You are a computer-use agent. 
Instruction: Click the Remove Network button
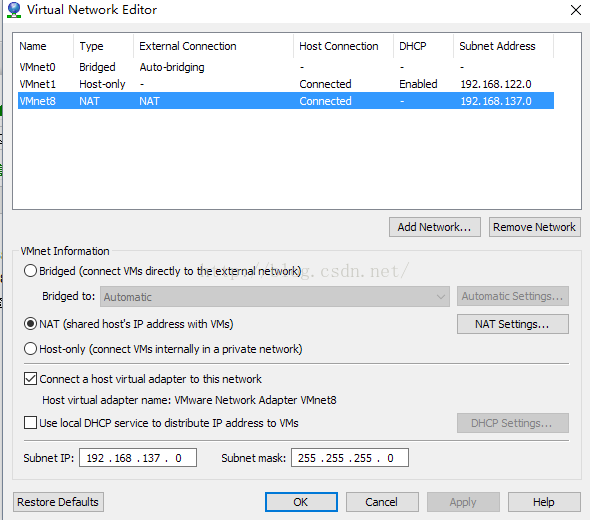click(534, 227)
